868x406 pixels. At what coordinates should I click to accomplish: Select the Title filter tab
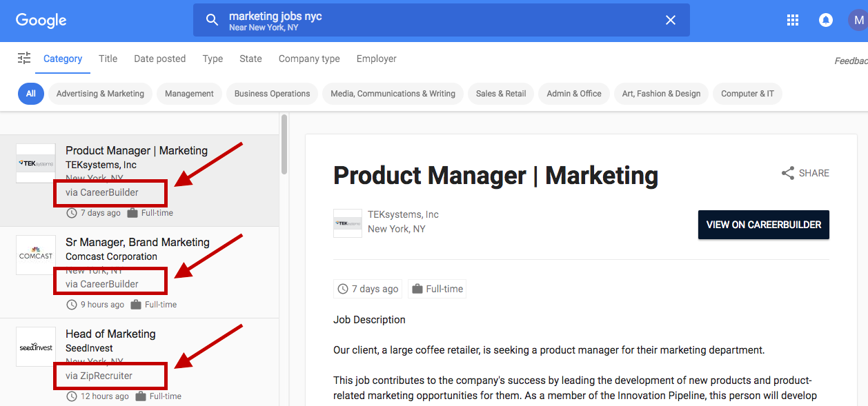click(108, 59)
